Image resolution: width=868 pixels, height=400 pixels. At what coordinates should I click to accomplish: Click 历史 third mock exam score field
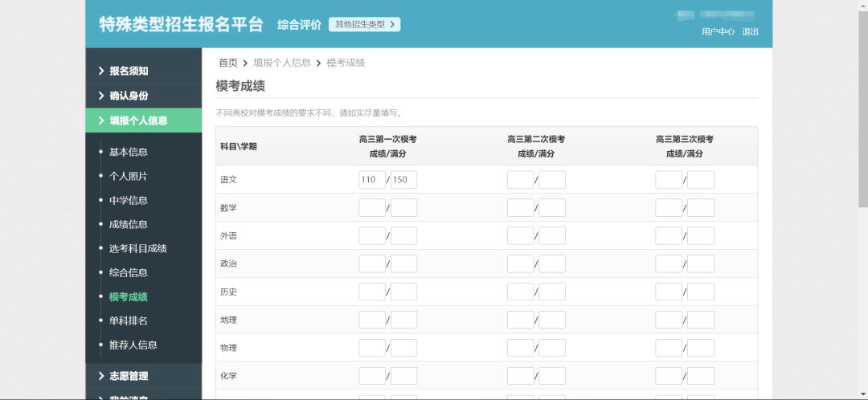[669, 292]
